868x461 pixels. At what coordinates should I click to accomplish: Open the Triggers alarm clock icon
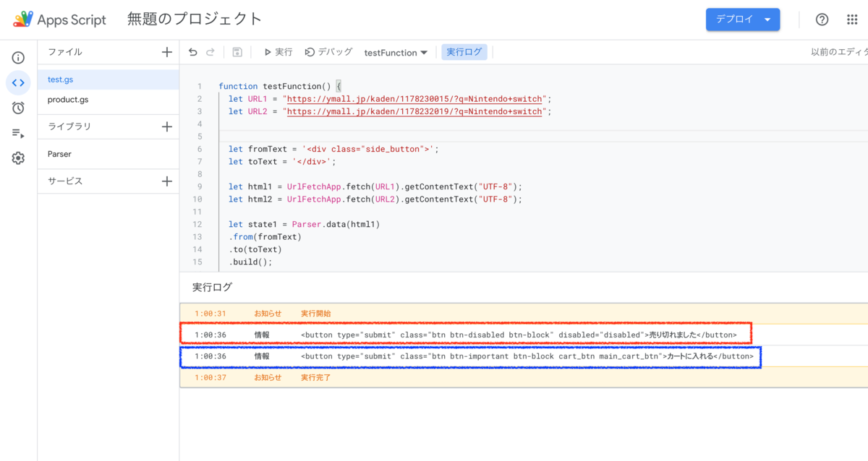(x=18, y=108)
